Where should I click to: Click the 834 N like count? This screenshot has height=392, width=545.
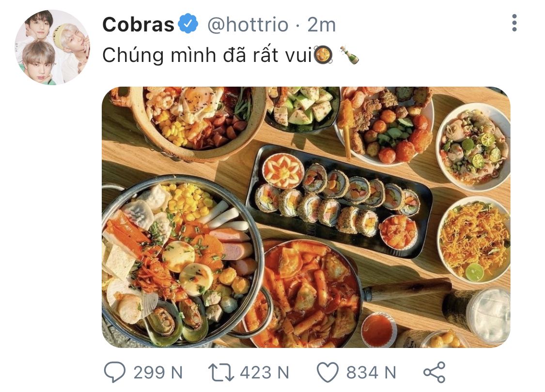pos(371,373)
